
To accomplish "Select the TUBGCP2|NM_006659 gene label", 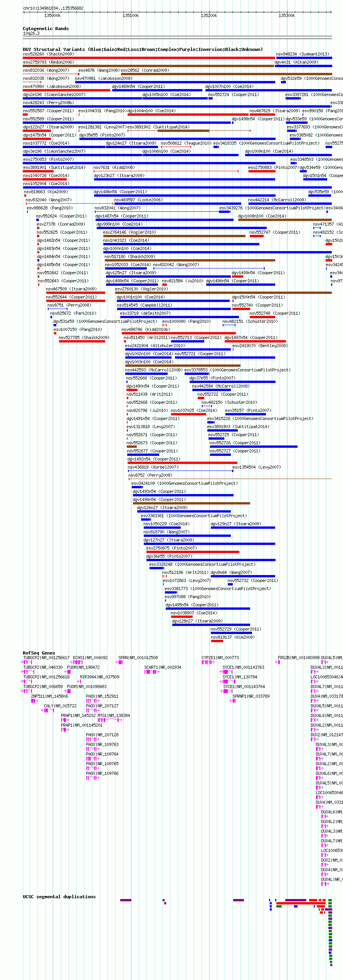I will click(x=43, y=687).
